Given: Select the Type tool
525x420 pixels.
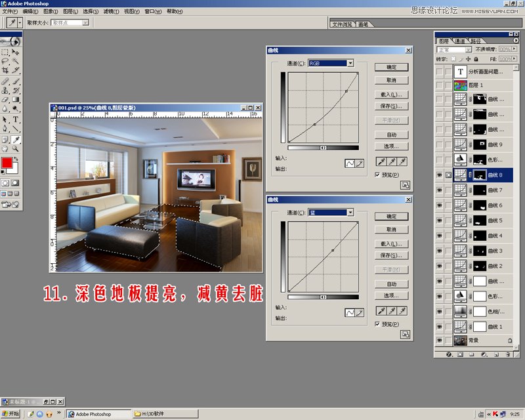Looking at the screenshot, I should pyautogui.click(x=15, y=119).
